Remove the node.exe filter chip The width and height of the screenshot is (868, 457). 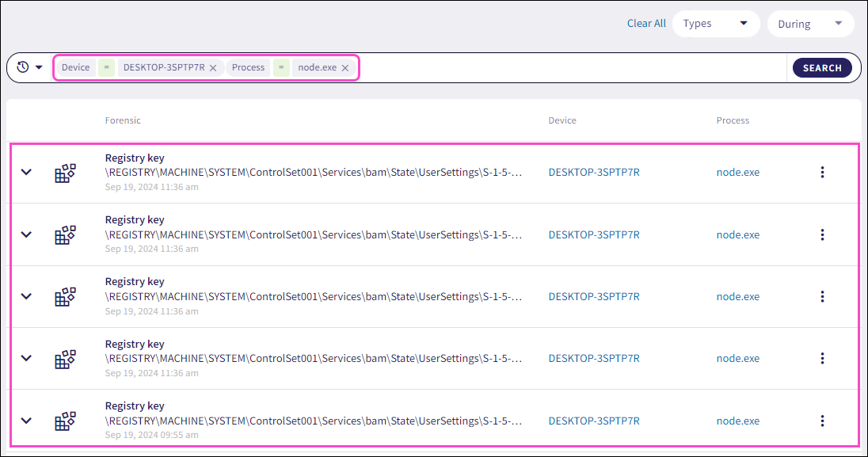click(345, 68)
